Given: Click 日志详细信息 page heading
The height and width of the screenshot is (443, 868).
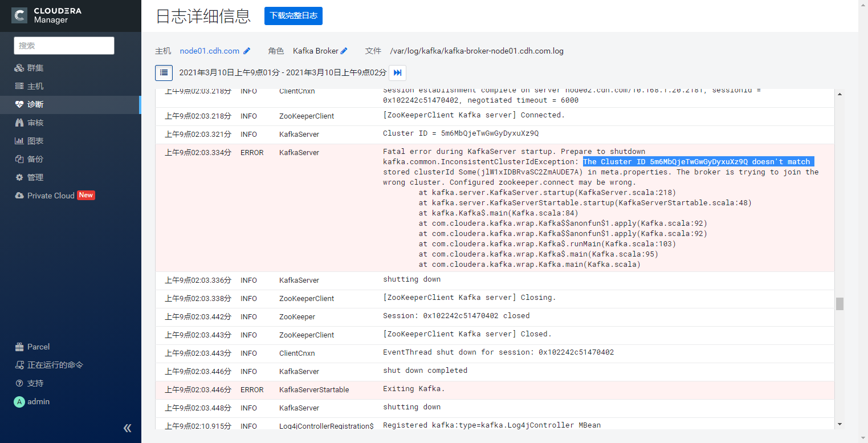Looking at the screenshot, I should point(203,16).
